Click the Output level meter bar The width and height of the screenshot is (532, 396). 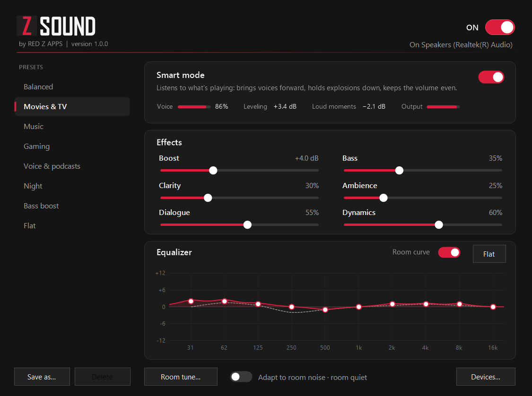pyautogui.click(x=443, y=107)
